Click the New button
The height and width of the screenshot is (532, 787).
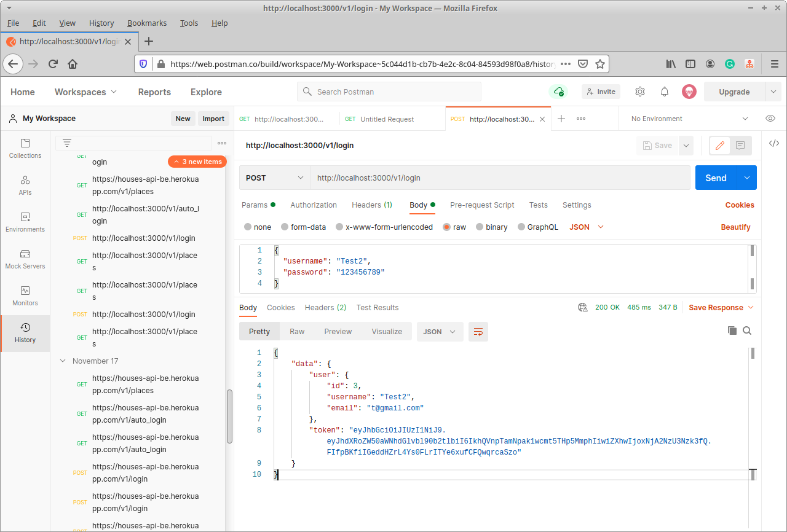(x=183, y=119)
